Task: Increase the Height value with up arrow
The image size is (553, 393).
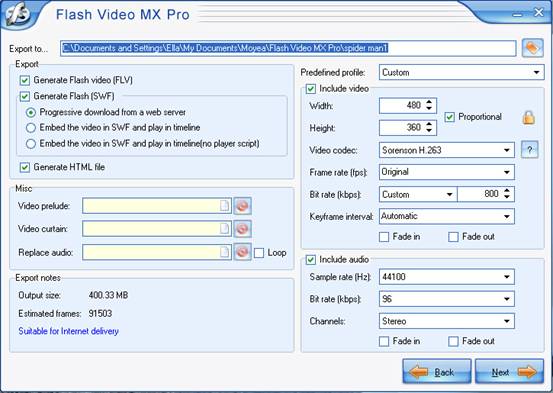Action: pyautogui.click(x=429, y=124)
